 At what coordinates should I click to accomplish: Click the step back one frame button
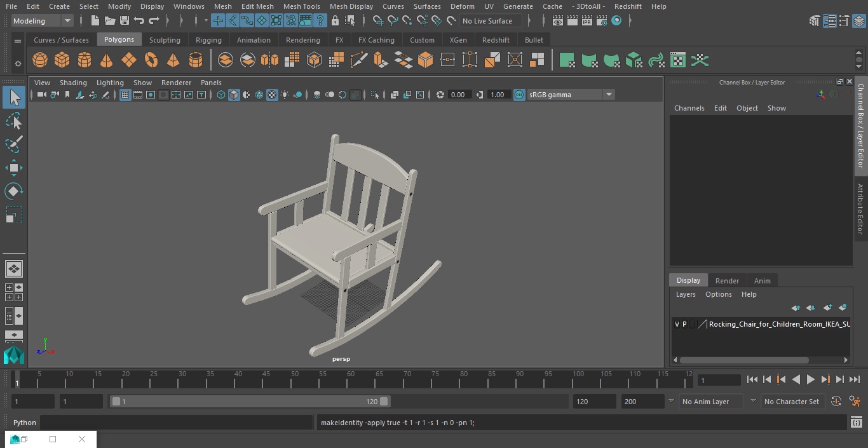766,379
